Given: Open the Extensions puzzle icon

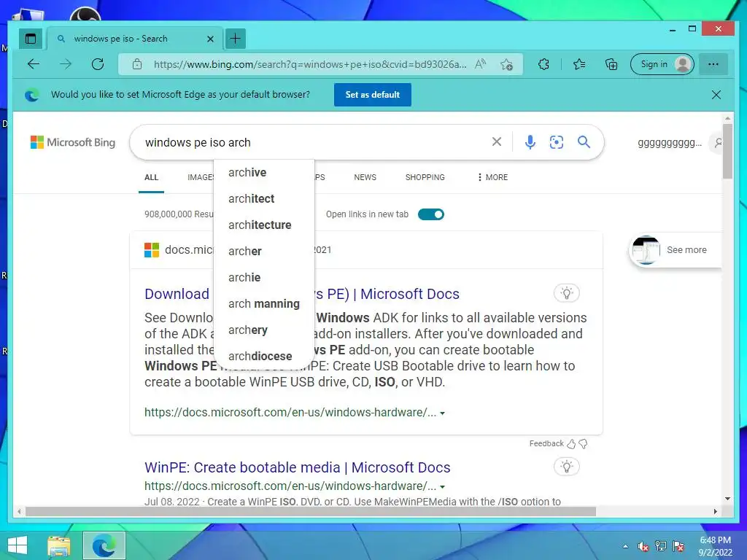Looking at the screenshot, I should click(x=543, y=64).
